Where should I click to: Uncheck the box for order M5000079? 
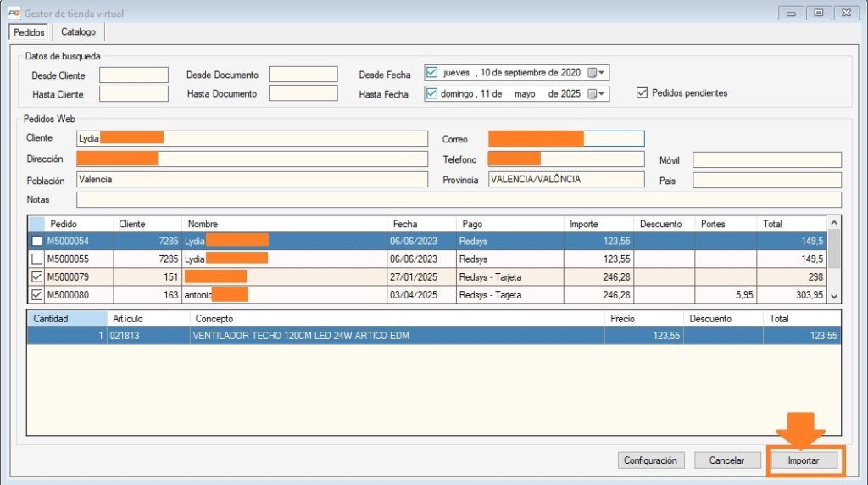36,276
